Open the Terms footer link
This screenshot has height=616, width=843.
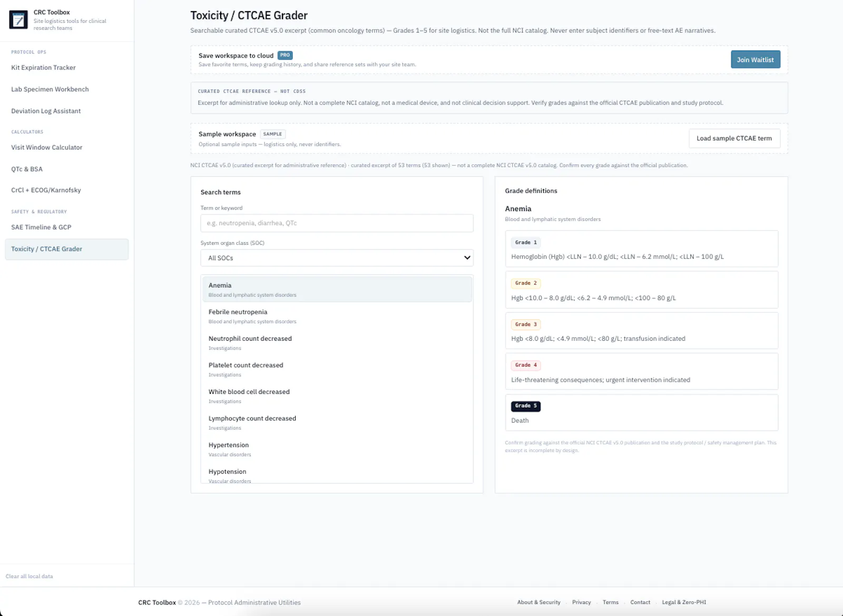pyautogui.click(x=611, y=602)
